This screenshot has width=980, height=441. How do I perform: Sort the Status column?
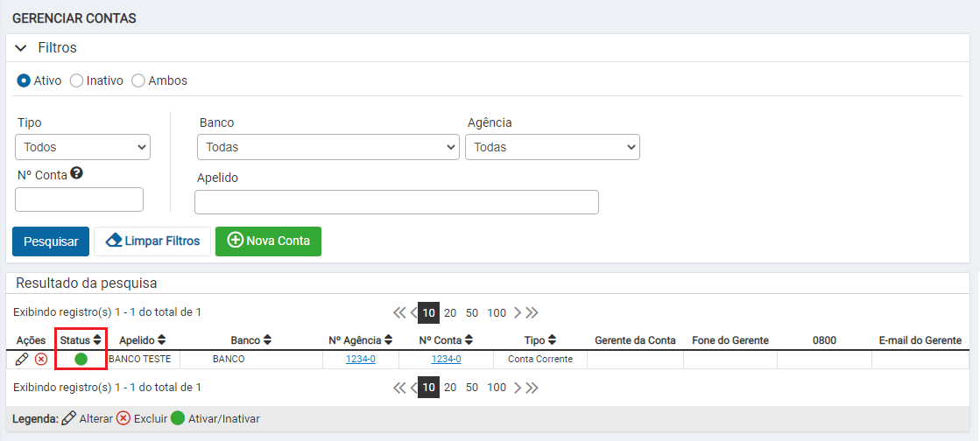point(97,340)
